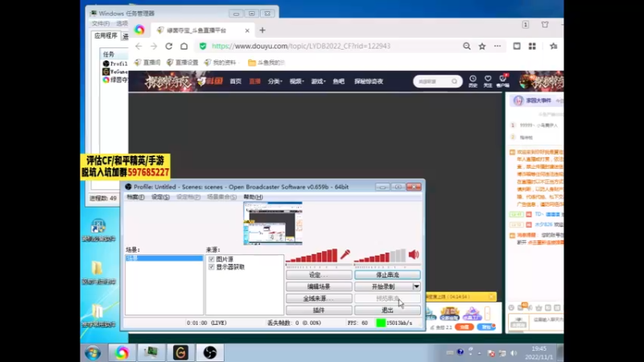Open 直播间 bookmark
Image resolution: width=644 pixels, height=362 pixels.
click(147, 63)
